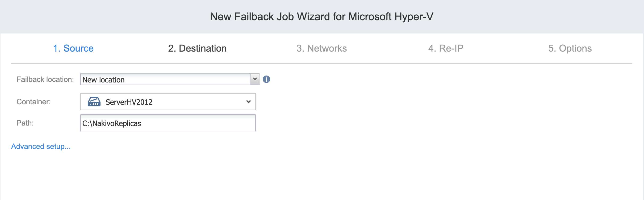Open the Failback location dropdown arrow
Screen dimensions: 644x200
tap(255, 79)
